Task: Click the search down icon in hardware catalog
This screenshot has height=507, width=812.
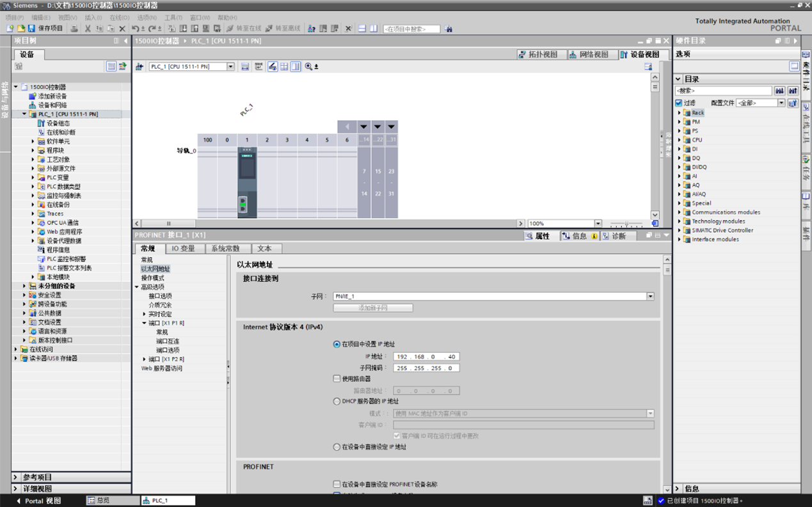Action: click(779, 91)
